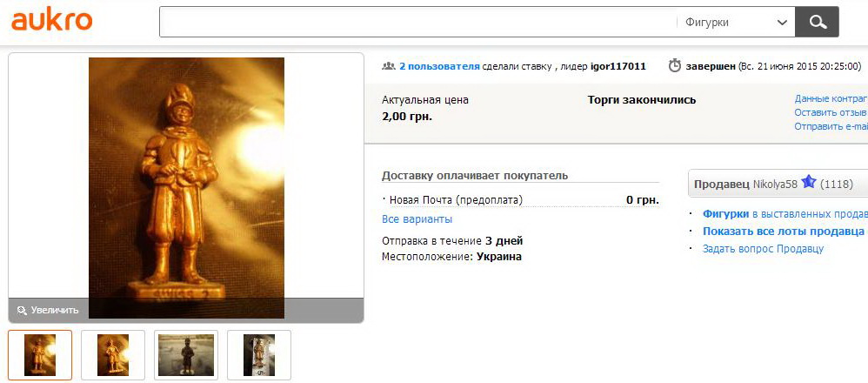Click the main golden figurine photo
Image resolution: width=868 pixels, height=383 pixels.
tap(186, 188)
